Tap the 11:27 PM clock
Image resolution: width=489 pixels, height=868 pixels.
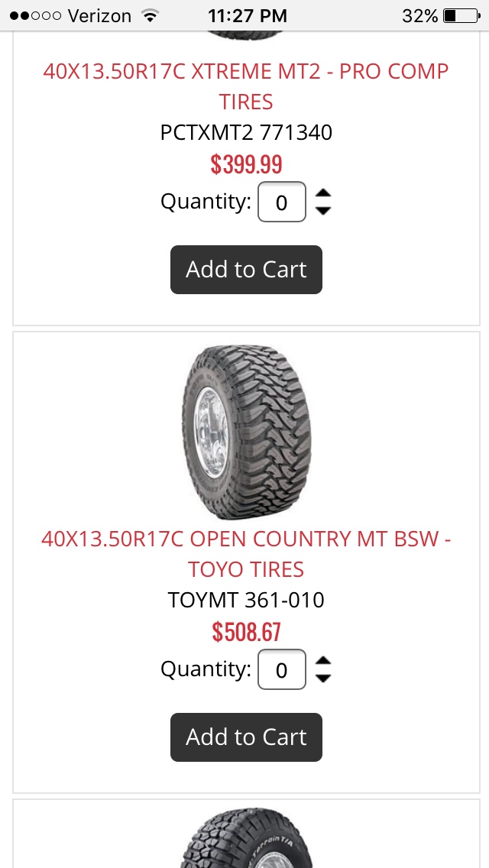(x=247, y=15)
